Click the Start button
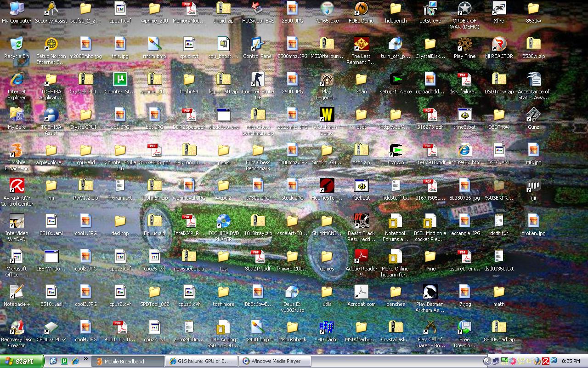 pyautogui.click(x=22, y=361)
